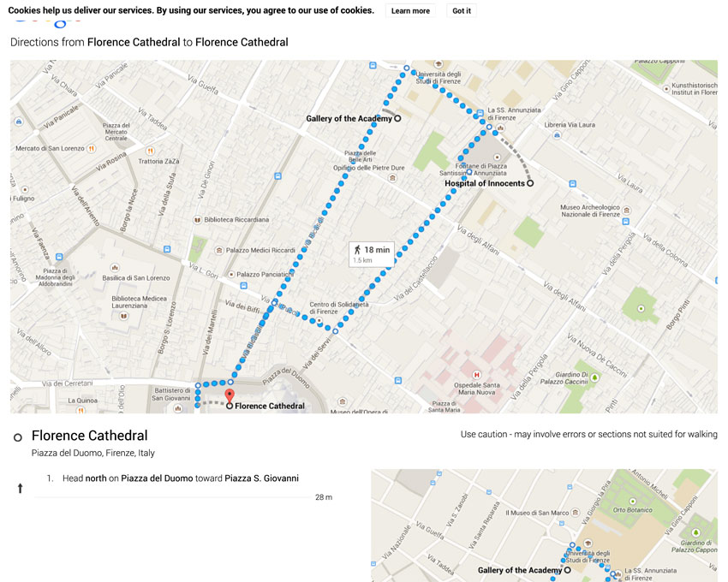This screenshot has width=728, height=582.
Task: Click the Ospedale Santa Maria Nuova hospital icon
Action: coord(477,374)
